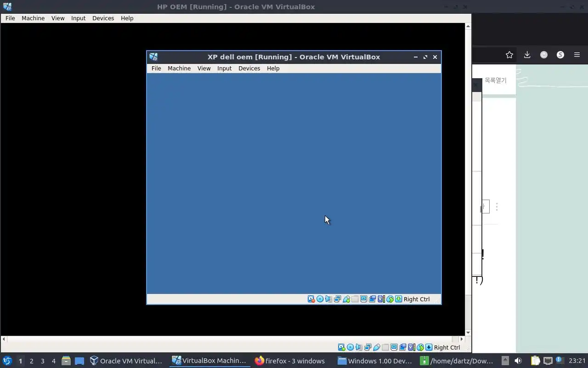Open Firefox downloads panel

coord(527,55)
